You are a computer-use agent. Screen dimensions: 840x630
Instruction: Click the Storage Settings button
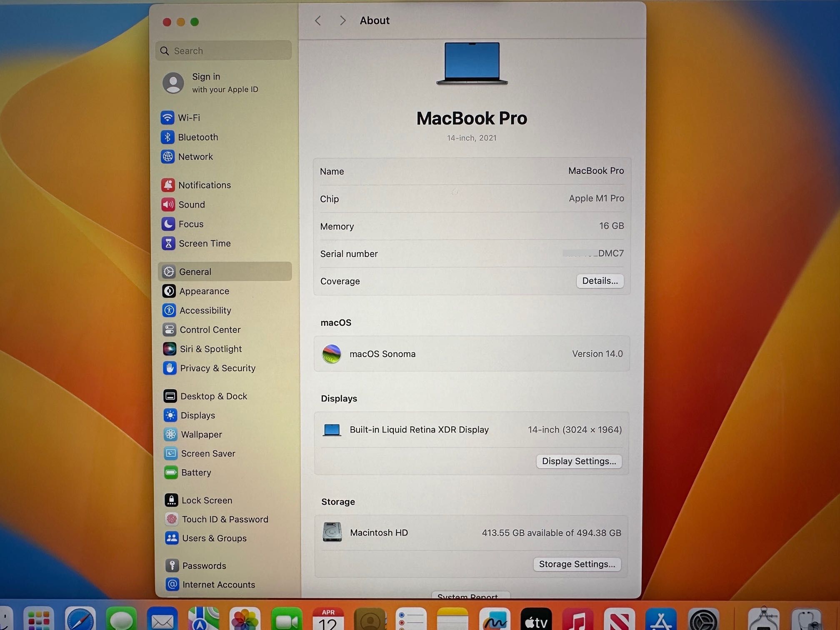[577, 564]
